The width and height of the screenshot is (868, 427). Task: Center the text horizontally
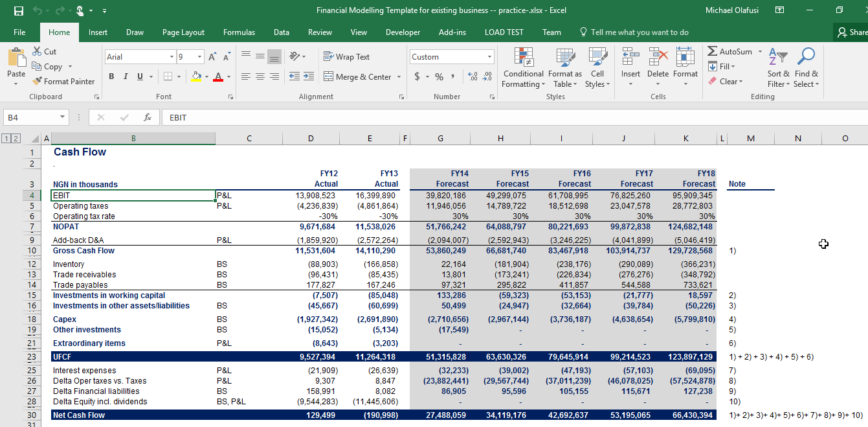coord(260,76)
